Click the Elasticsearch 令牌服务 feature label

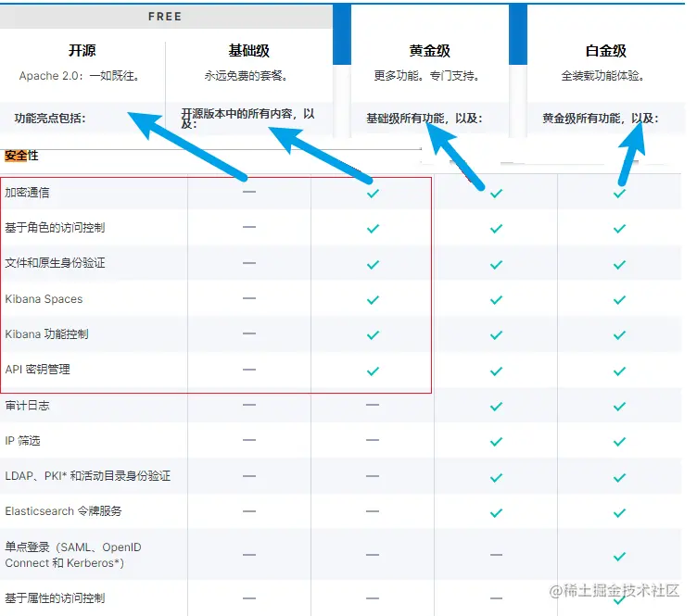63,511
